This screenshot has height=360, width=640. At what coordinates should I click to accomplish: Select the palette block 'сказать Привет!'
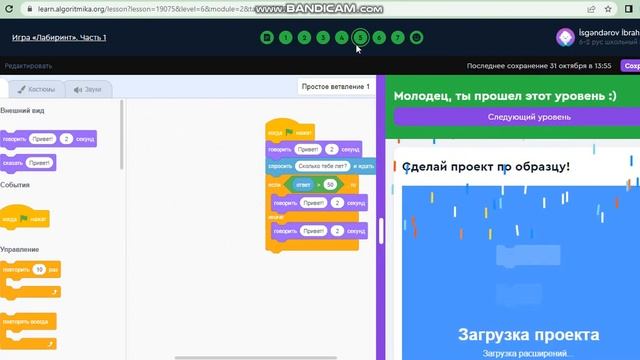(28, 163)
